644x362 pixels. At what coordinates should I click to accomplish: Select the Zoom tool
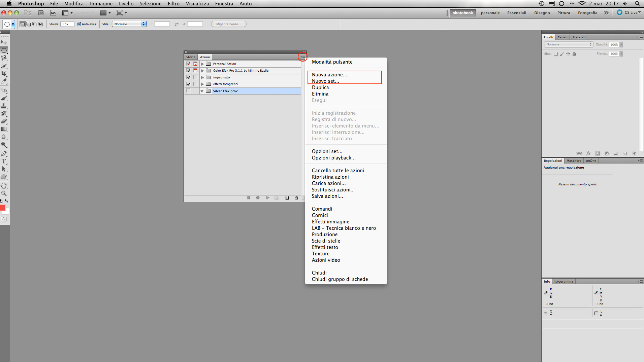click(4, 193)
